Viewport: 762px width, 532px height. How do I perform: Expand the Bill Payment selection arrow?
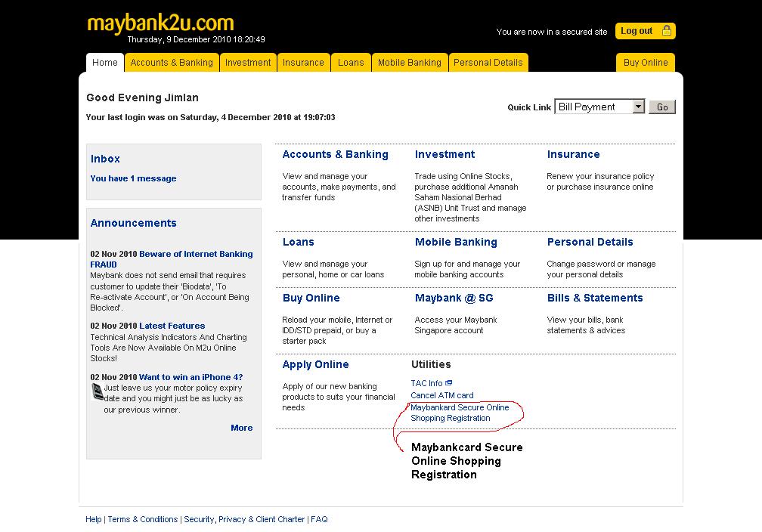pyautogui.click(x=639, y=107)
